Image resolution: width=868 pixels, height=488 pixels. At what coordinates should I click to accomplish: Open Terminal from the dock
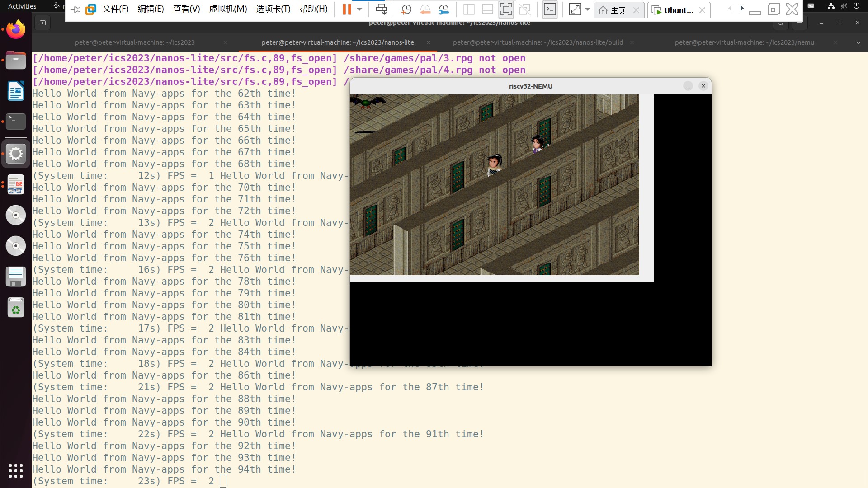click(x=16, y=122)
